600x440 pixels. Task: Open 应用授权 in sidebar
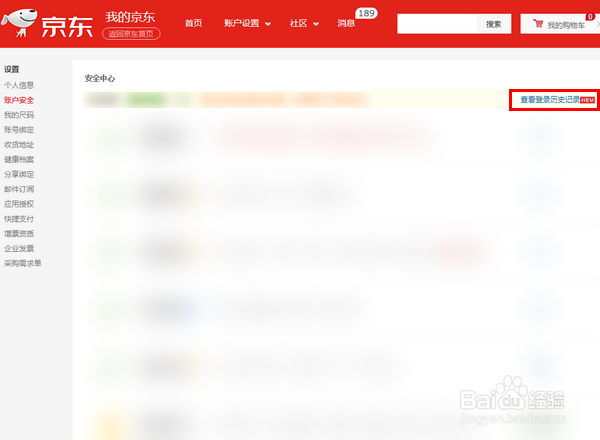tap(19, 204)
